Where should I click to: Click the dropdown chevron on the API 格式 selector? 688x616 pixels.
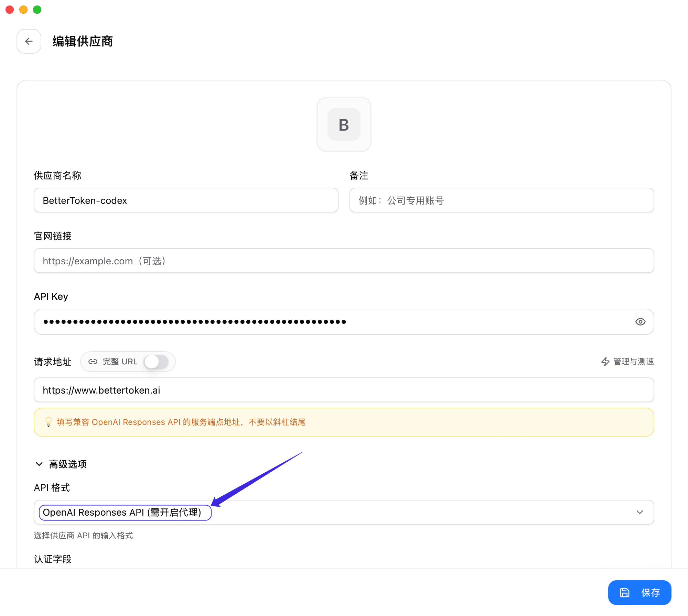[x=640, y=512]
